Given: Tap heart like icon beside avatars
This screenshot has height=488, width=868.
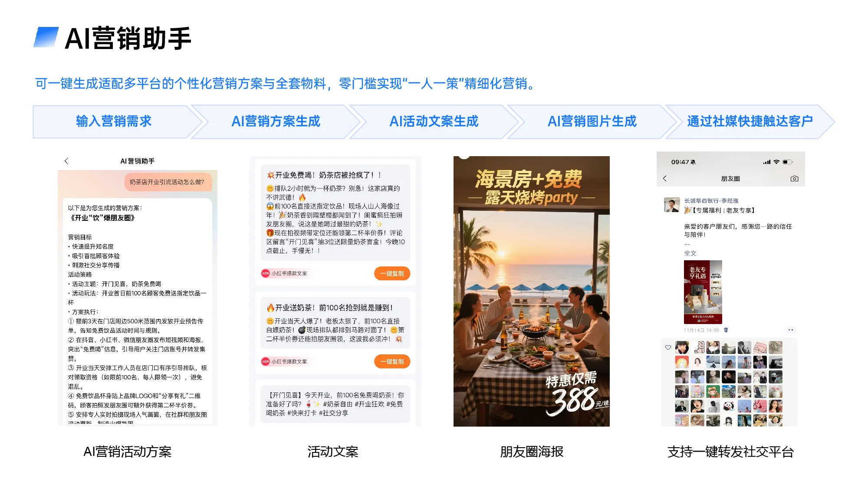Looking at the screenshot, I should pos(668,347).
